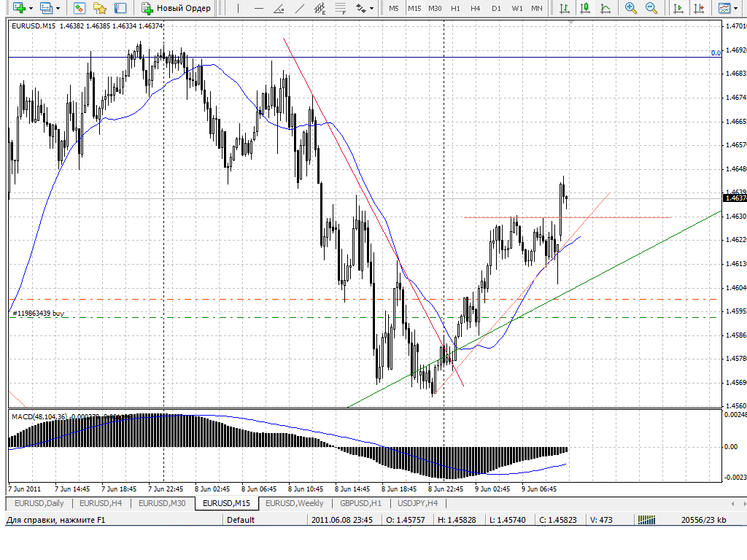
Task: Toggle candlestick chart mode
Action: tap(585, 8)
